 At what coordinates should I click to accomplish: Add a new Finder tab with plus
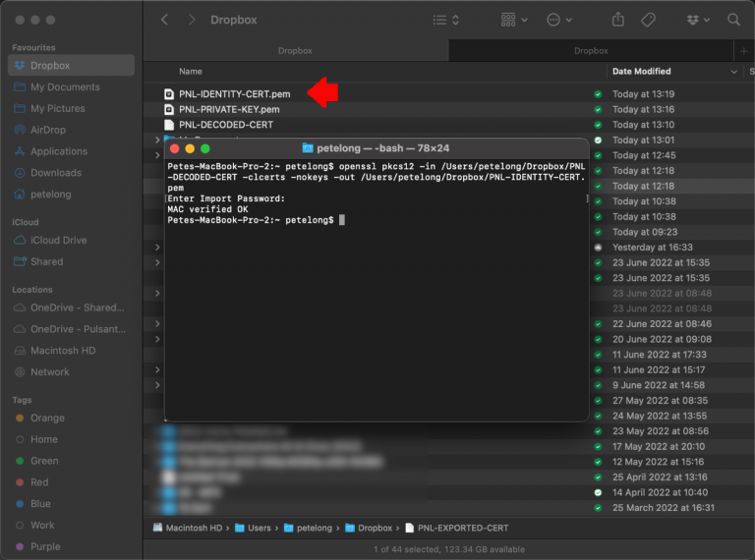(744, 51)
